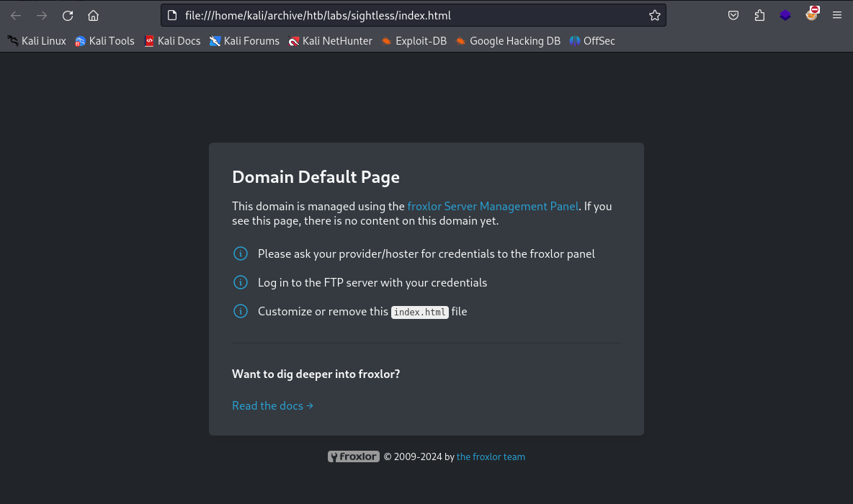Click info icon beside provider/hoster credentials line
The height and width of the screenshot is (504, 853).
pyautogui.click(x=241, y=253)
